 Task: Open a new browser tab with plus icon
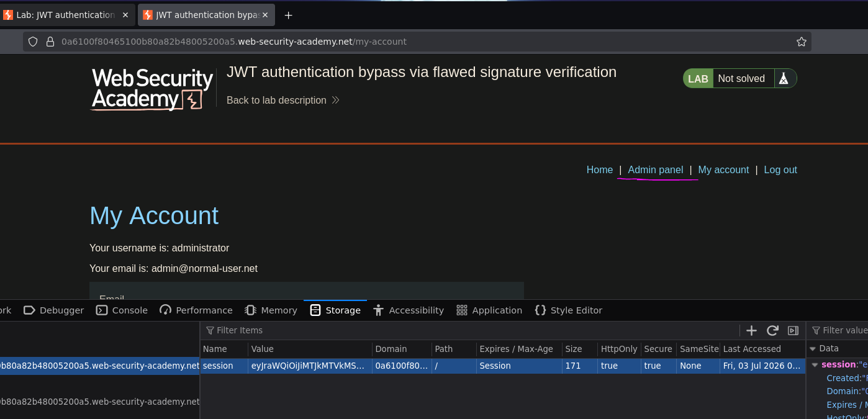tap(288, 15)
